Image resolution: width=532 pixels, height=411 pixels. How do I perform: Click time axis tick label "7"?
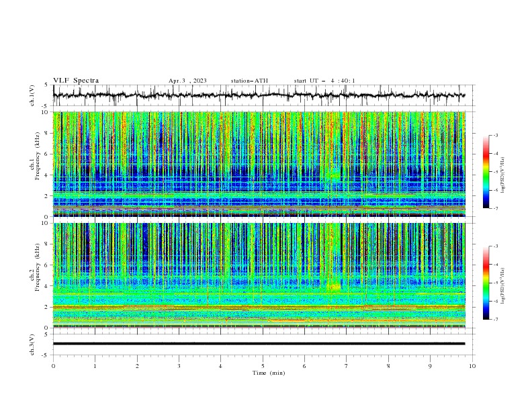[347, 366]
